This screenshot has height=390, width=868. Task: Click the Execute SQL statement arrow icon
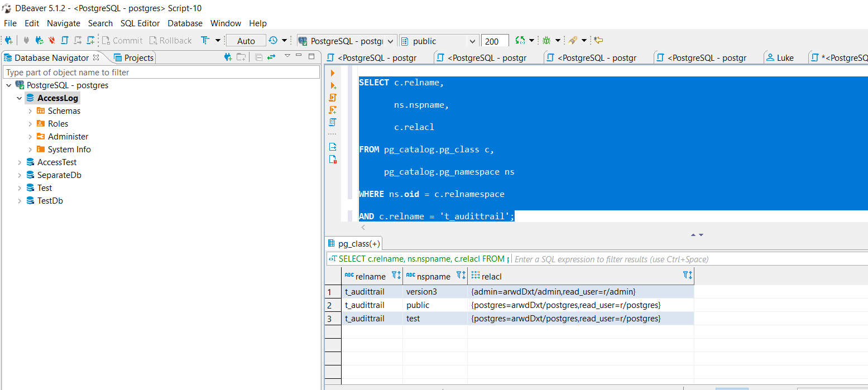[333, 73]
